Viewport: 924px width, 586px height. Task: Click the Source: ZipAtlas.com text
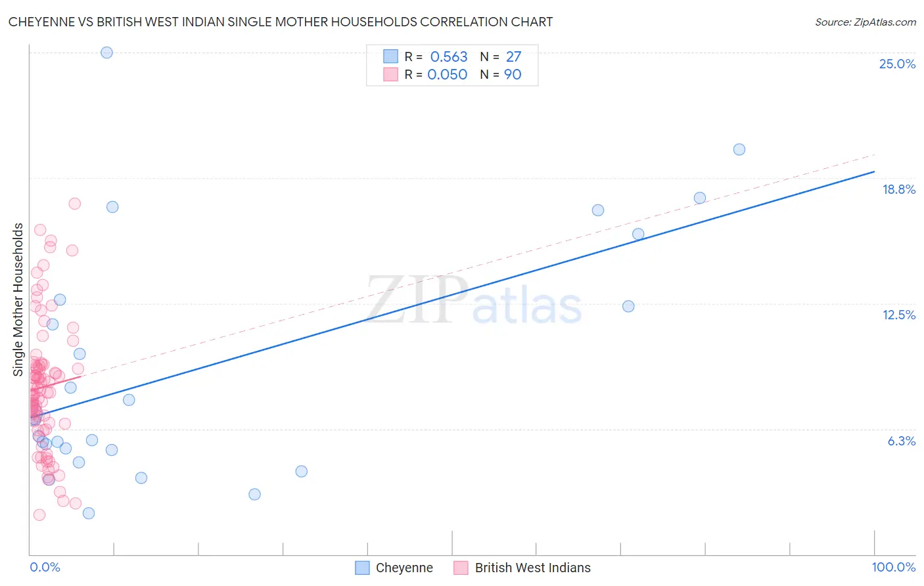tap(866, 22)
